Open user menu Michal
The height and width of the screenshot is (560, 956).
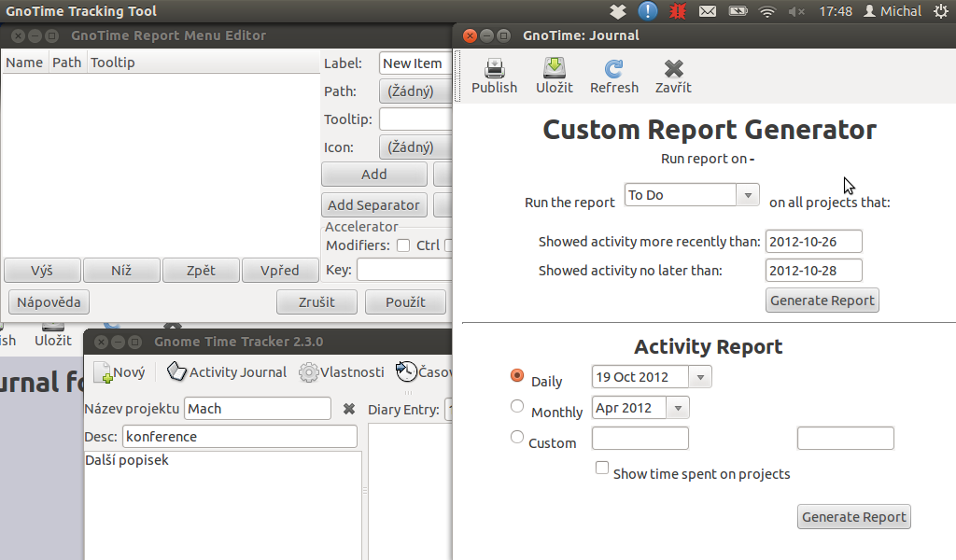click(x=892, y=11)
